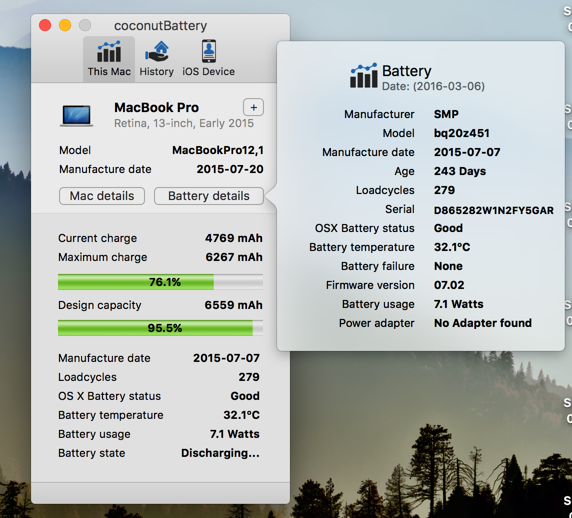Click the plus button next to MacBook Pro
Image resolution: width=572 pixels, height=518 pixels.
[x=254, y=108]
